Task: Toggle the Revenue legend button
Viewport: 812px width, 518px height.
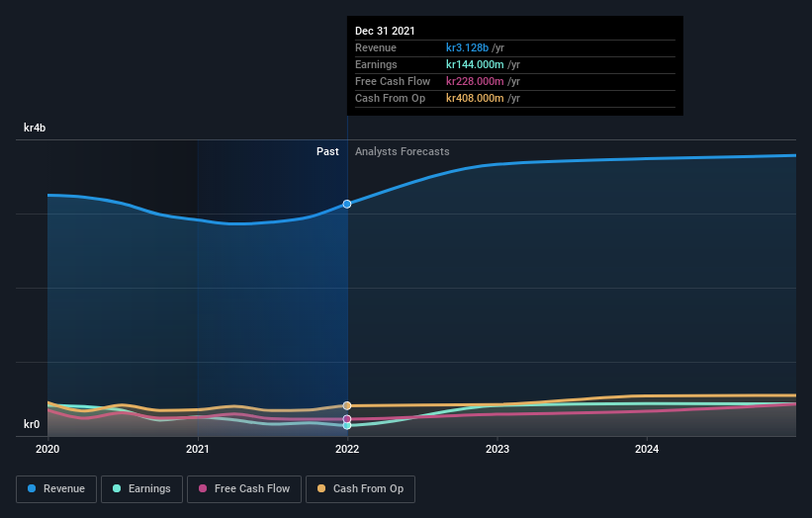Action: coord(56,489)
